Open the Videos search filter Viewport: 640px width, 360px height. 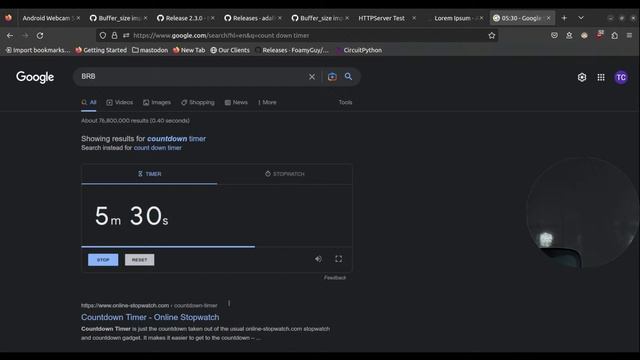click(120, 102)
